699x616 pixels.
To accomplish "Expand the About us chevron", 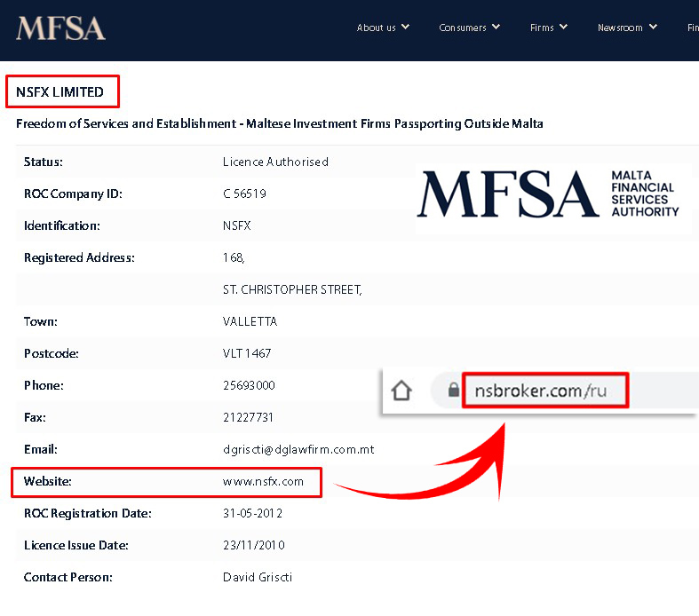I will point(405,27).
